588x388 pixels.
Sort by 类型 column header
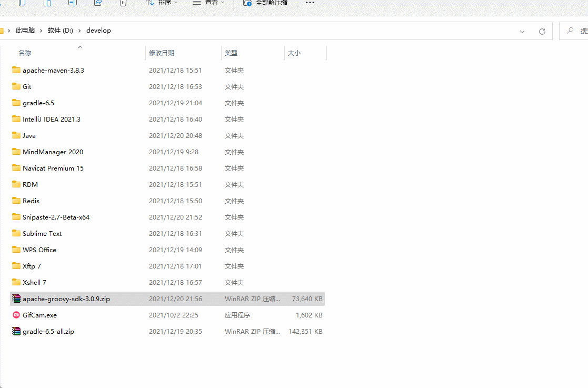pyautogui.click(x=231, y=53)
